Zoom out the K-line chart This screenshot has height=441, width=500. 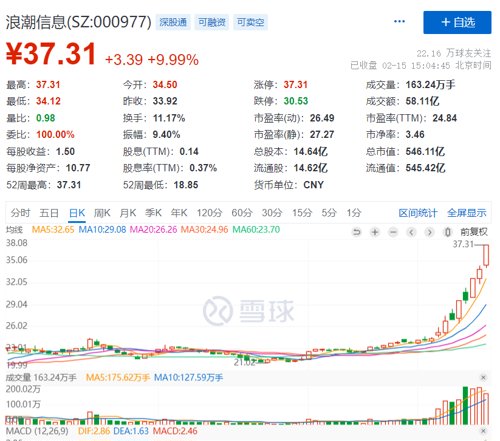pos(393,232)
